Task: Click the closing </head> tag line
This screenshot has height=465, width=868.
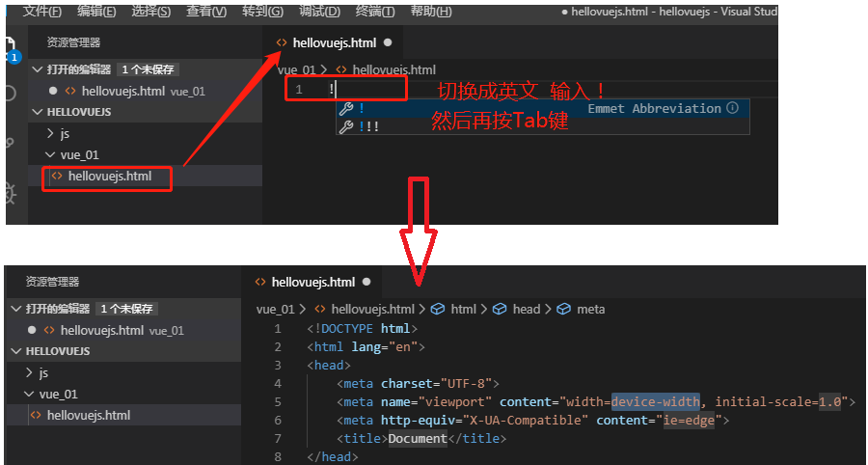Action: point(333,456)
